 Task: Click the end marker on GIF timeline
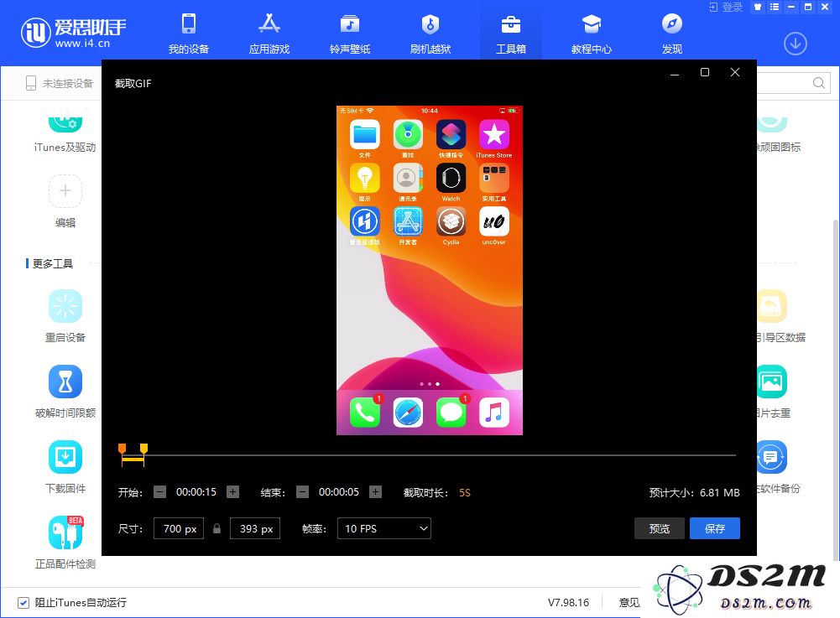tap(143, 449)
